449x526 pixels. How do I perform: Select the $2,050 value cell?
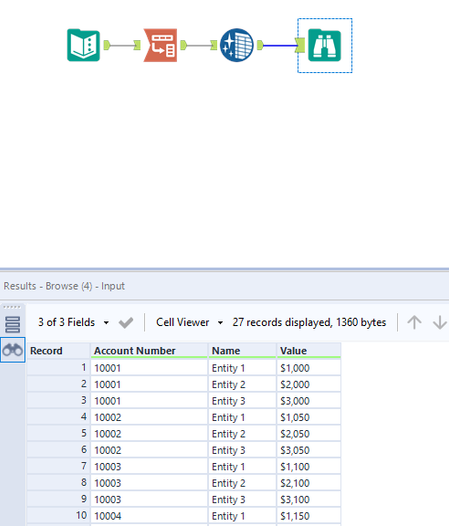[309, 434]
